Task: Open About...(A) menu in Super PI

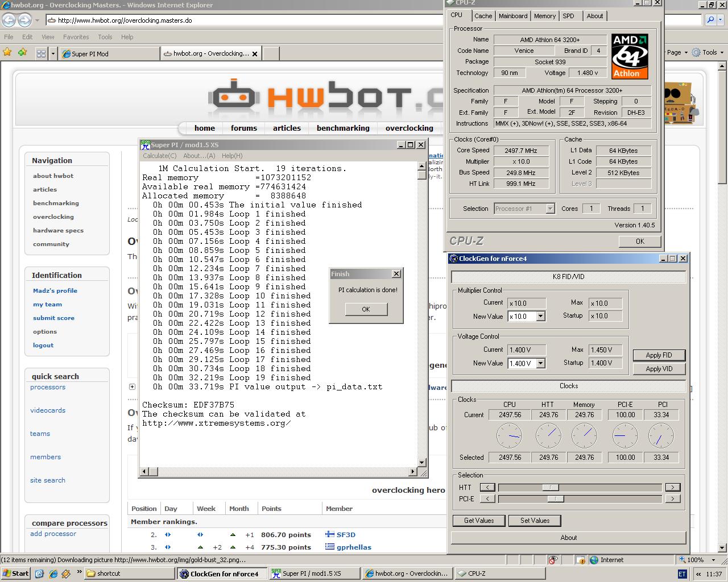Action: (199, 156)
